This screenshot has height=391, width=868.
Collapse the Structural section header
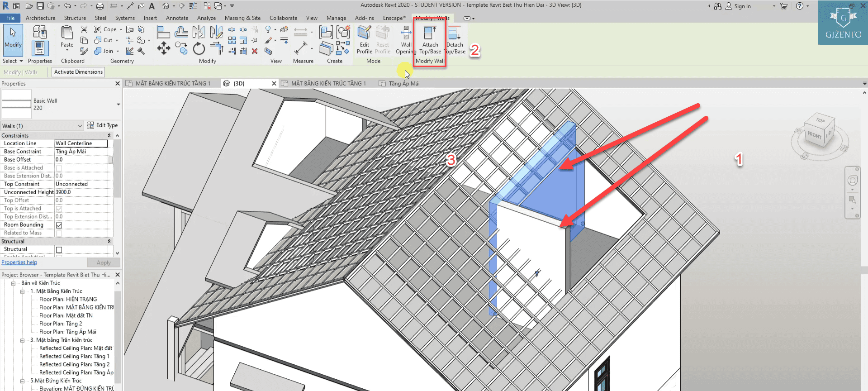click(109, 241)
